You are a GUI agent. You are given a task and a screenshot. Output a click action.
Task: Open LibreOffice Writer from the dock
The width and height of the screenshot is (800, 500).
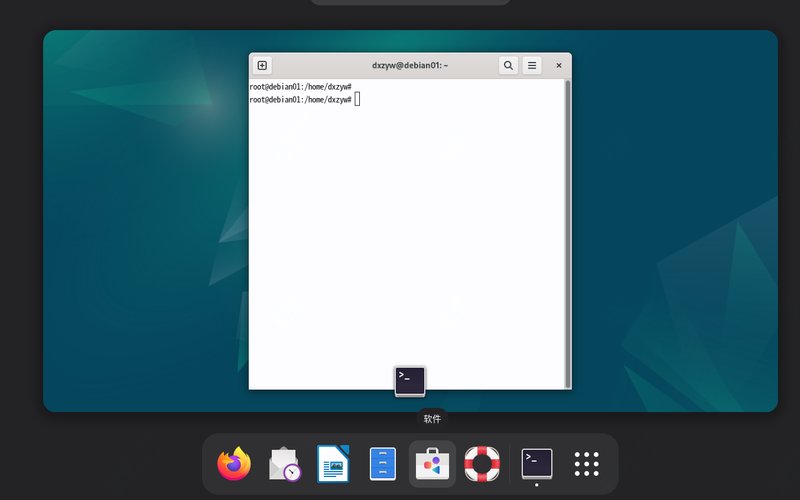pyautogui.click(x=332, y=464)
